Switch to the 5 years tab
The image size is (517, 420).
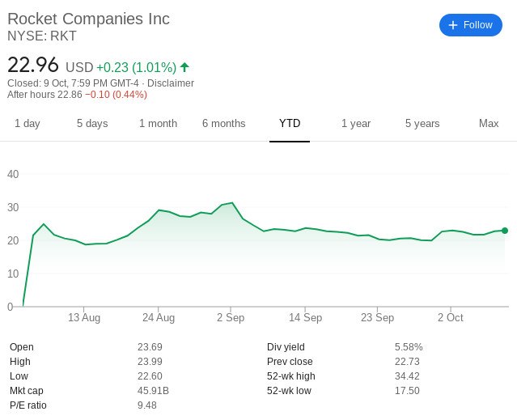pyautogui.click(x=422, y=123)
